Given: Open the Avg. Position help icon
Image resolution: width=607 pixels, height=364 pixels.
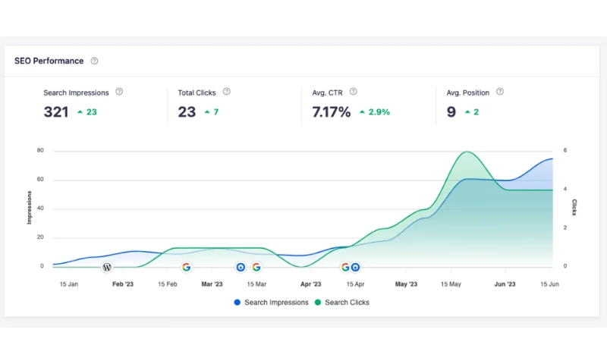Looking at the screenshot, I should (499, 92).
